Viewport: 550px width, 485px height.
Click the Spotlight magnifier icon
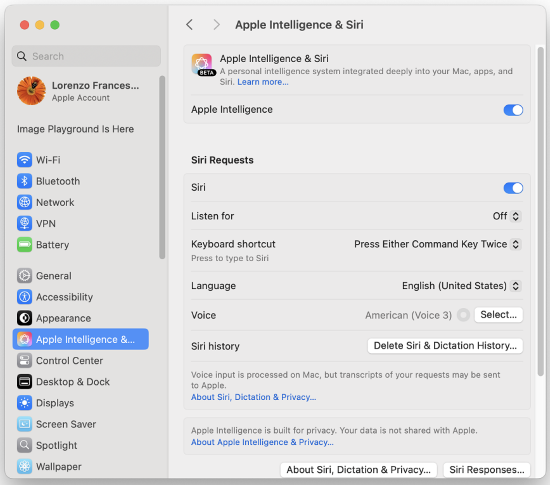pos(24,445)
